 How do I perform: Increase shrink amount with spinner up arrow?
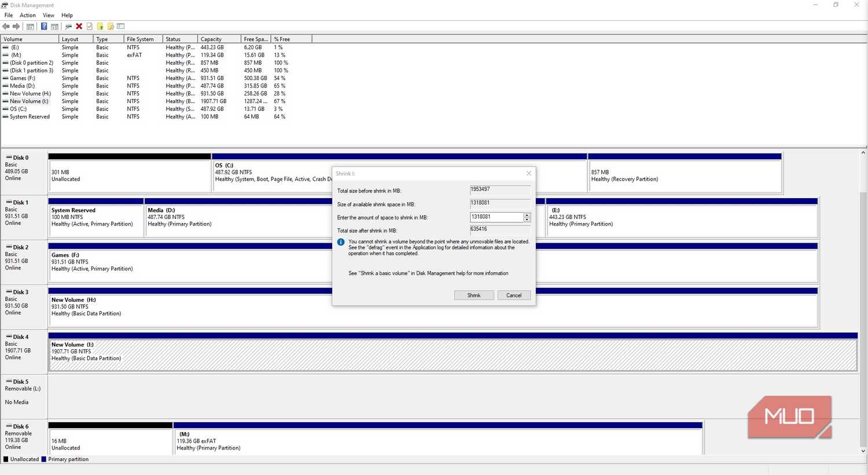pyautogui.click(x=527, y=215)
